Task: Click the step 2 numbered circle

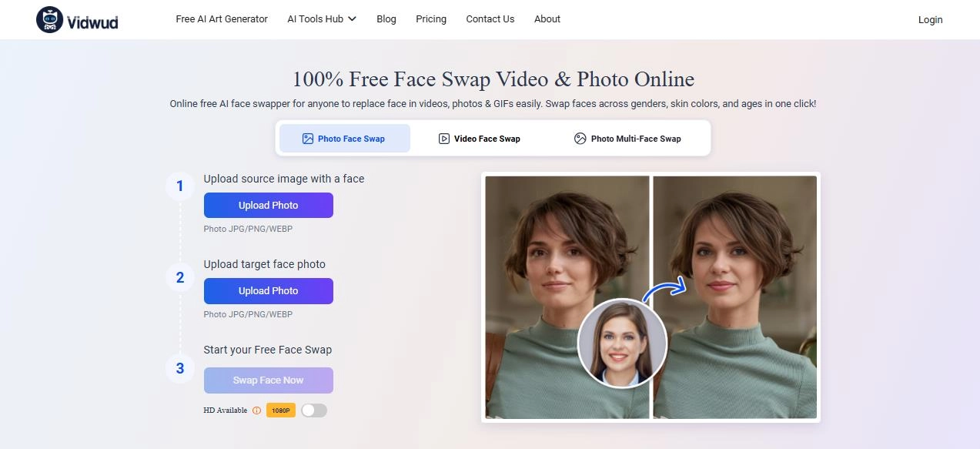Action: coord(180,277)
